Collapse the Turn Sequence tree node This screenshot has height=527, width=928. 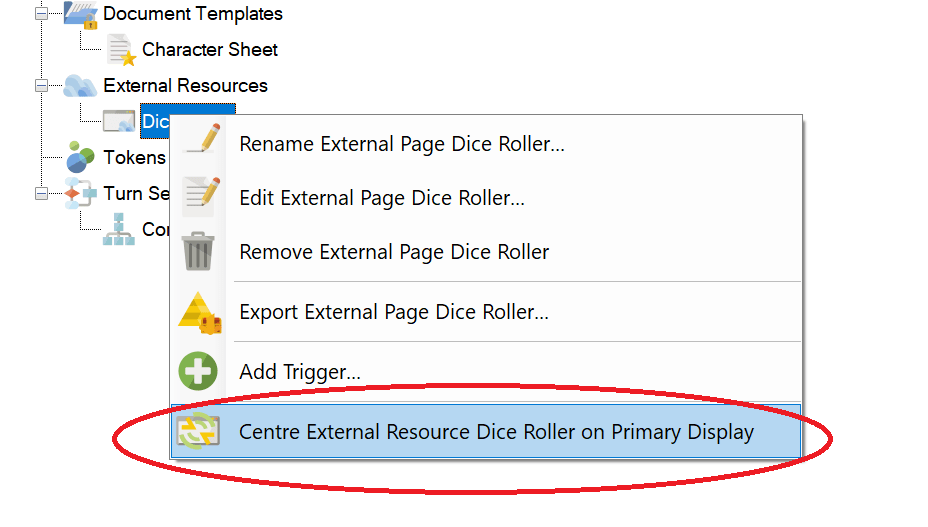point(42,194)
